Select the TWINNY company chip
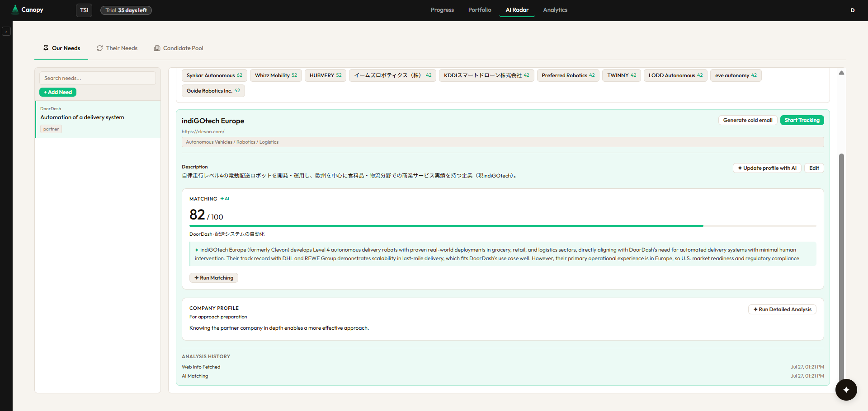The width and height of the screenshot is (868, 411). click(622, 75)
